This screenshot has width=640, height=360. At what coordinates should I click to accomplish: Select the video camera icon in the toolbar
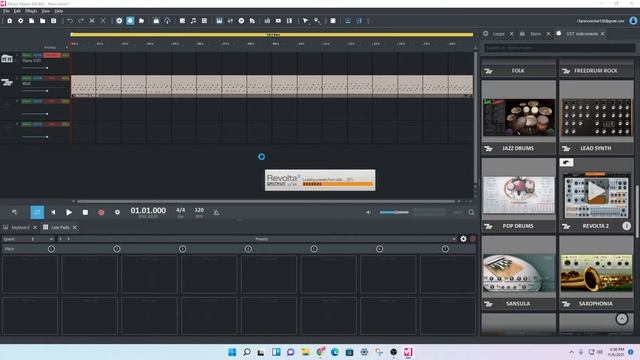(x=278, y=21)
